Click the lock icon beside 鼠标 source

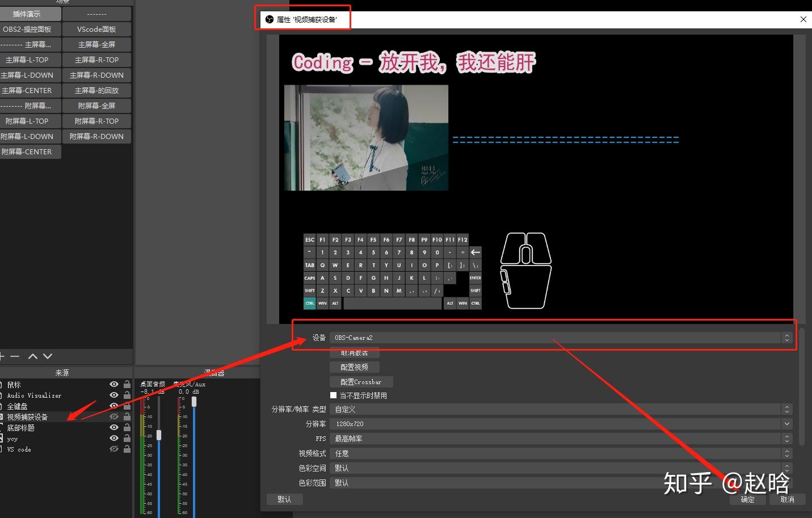pyautogui.click(x=127, y=384)
